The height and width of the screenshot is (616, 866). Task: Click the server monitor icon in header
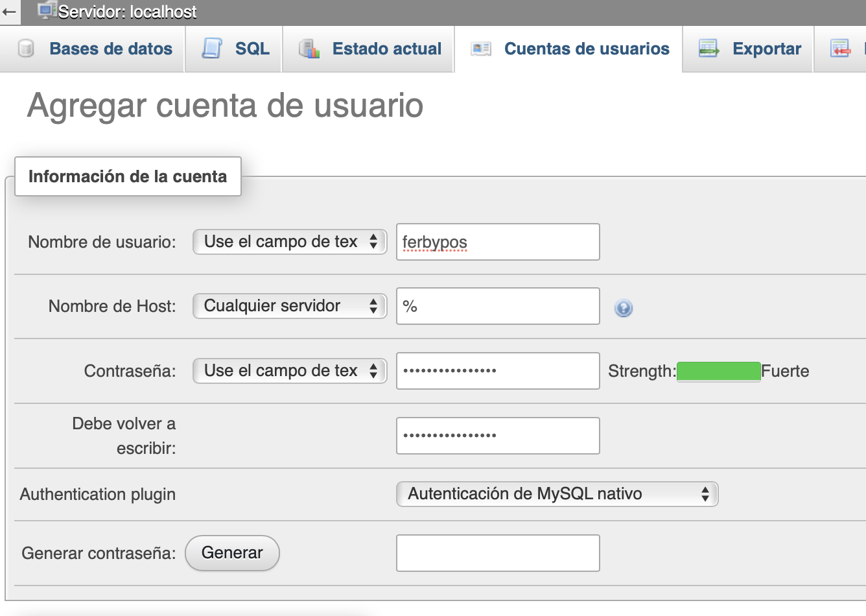[x=47, y=11]
